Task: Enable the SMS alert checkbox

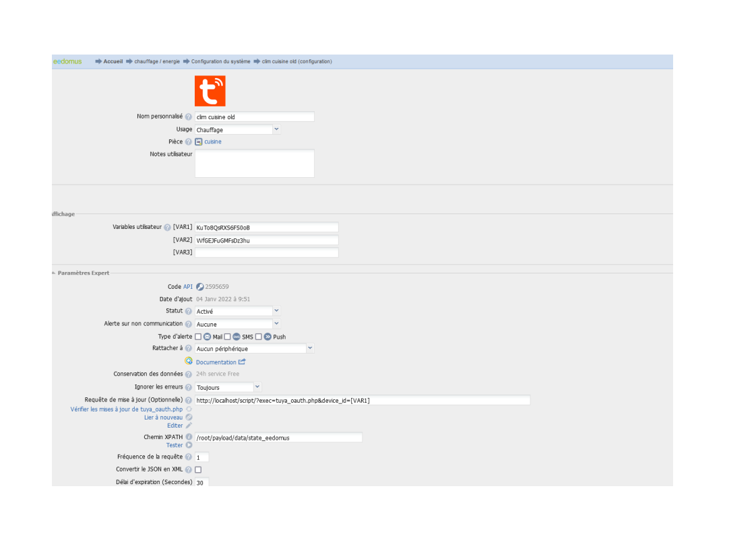Action: (x=228, y=337)
